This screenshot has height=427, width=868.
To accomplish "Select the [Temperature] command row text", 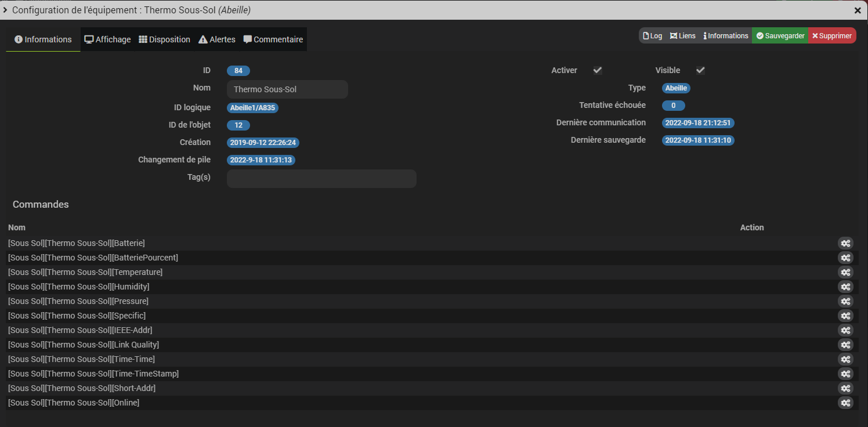I will tap(85, 272).
